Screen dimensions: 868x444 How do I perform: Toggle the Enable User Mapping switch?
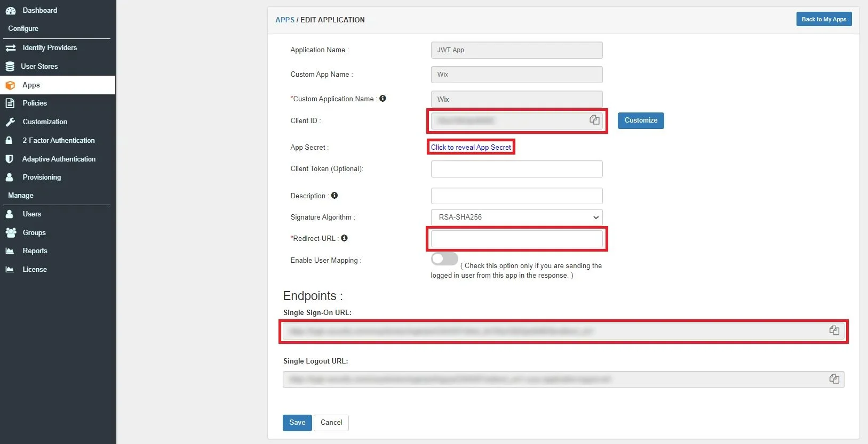(444, 259)
